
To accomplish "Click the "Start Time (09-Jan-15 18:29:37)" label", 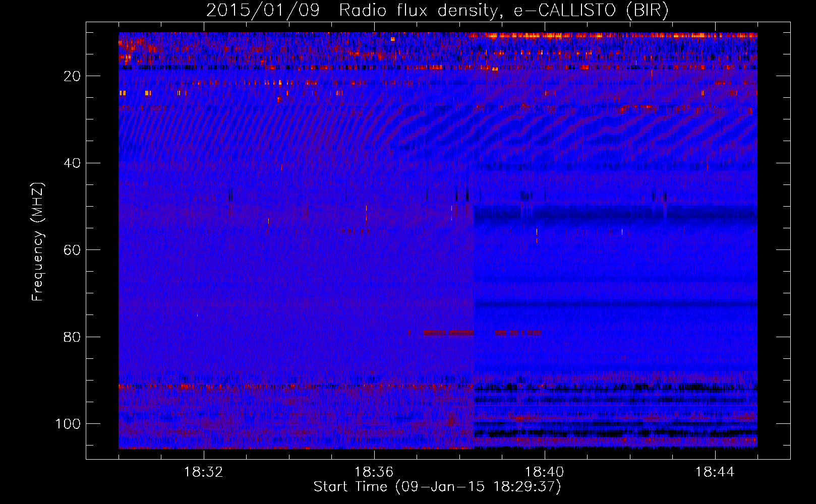I will tap(437, 487).
